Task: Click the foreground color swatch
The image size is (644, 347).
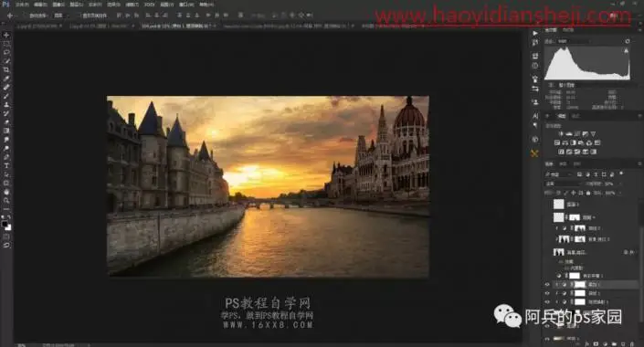Action: pos(5,224)
